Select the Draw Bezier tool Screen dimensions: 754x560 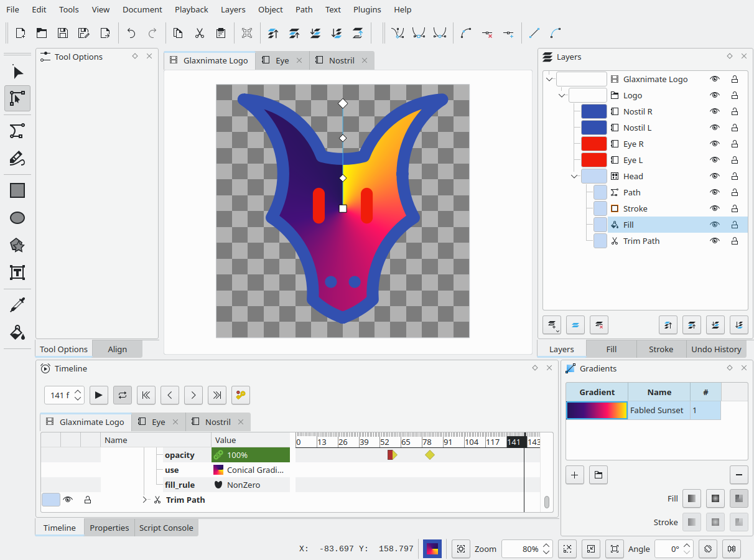tap(17, 131)
